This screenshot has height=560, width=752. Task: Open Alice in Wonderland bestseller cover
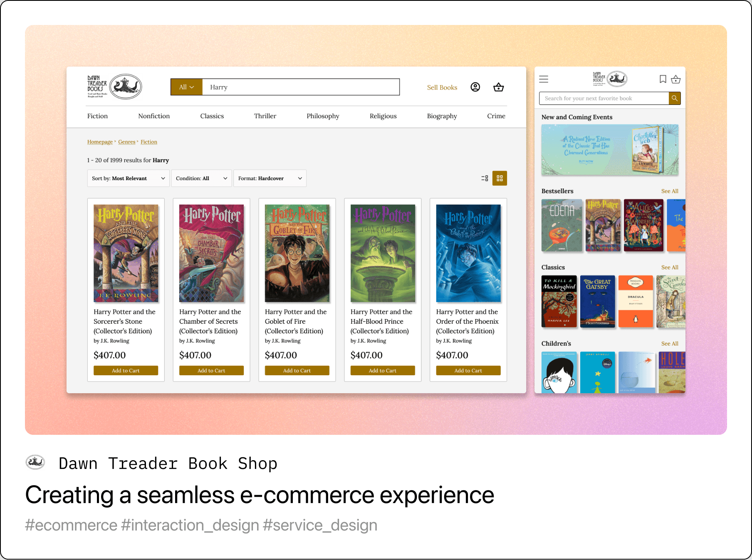coord(643,225)
